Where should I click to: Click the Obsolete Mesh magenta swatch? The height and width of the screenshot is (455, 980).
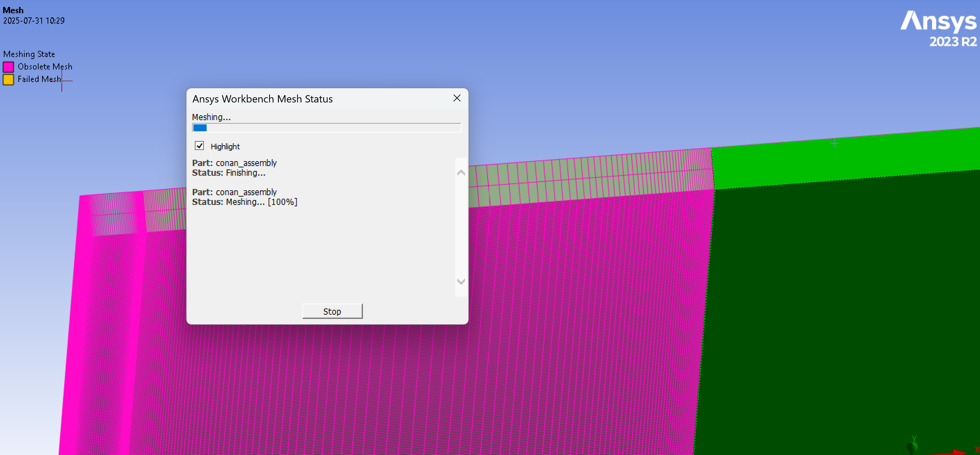(8, 67)
